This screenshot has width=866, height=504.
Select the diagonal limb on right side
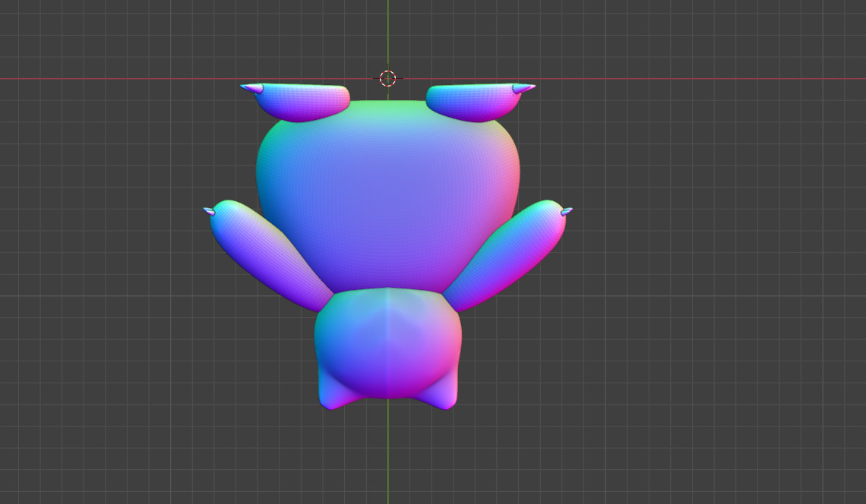(x=505, y=256)
